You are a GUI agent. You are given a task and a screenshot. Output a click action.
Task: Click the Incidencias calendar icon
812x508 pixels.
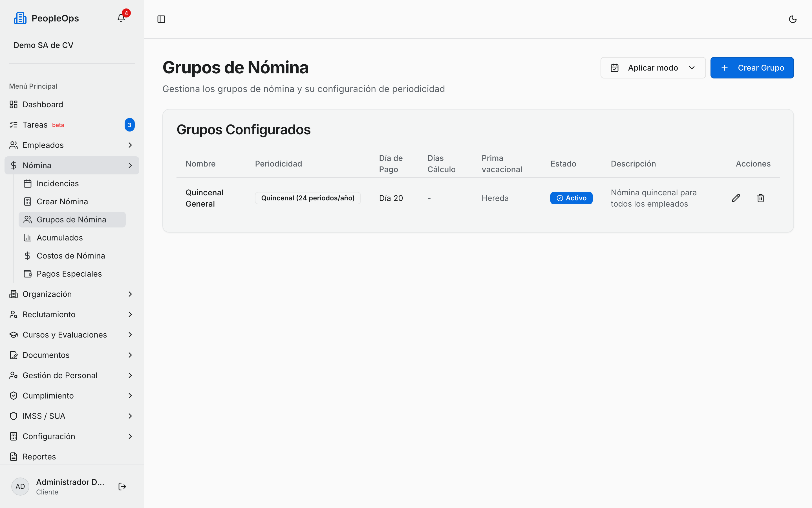28,183
